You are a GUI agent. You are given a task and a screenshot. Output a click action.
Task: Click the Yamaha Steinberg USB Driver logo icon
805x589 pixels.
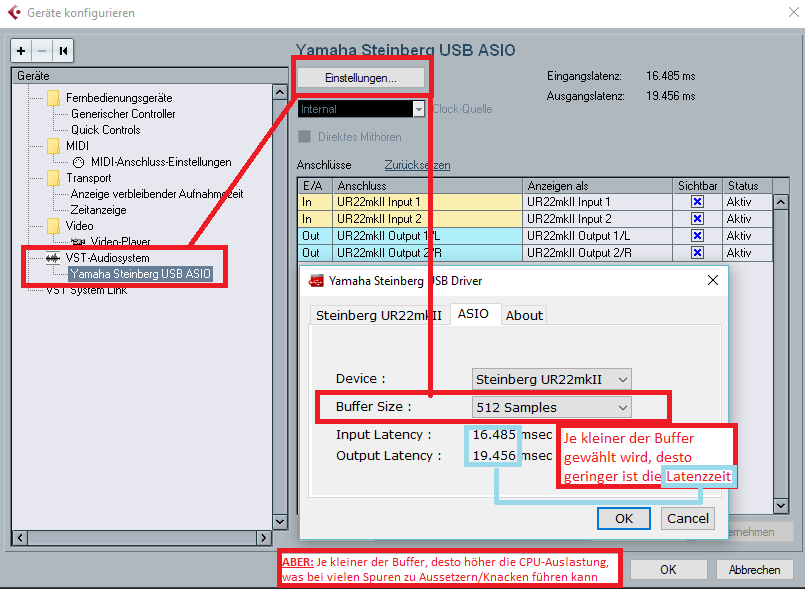click(316, 281)
